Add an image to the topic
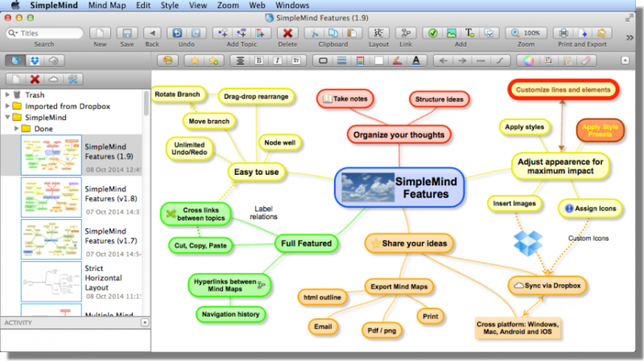The image size is (644, 361). (x=452, y=33)
